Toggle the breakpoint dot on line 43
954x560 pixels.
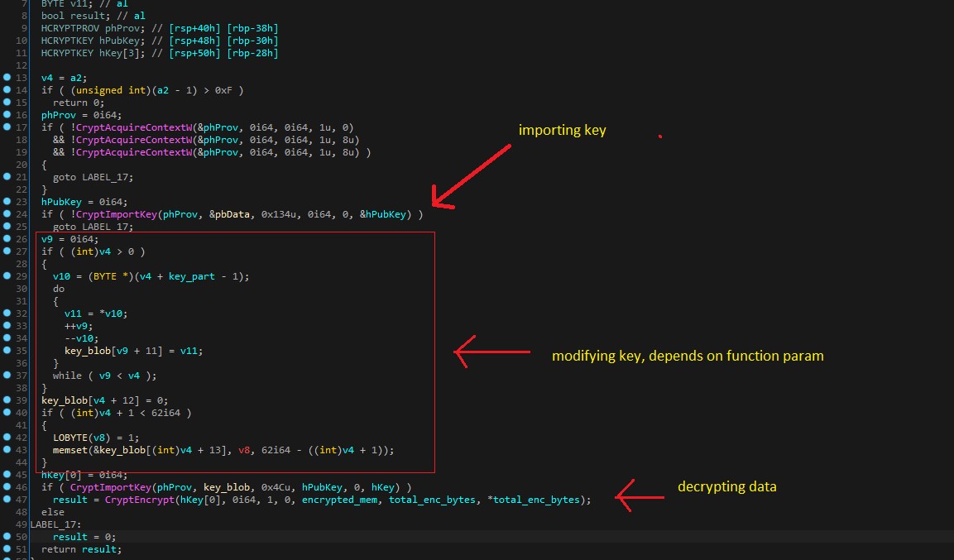point(7,450)
